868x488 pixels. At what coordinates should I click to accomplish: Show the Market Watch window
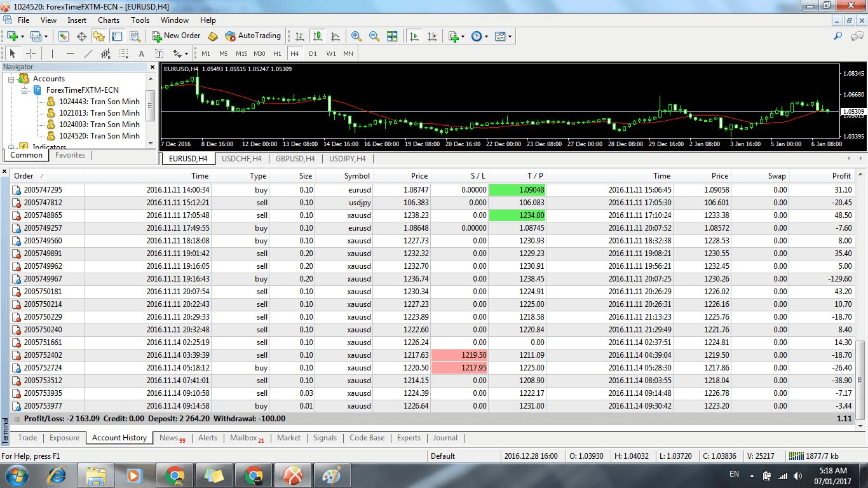tap(64, 36)
